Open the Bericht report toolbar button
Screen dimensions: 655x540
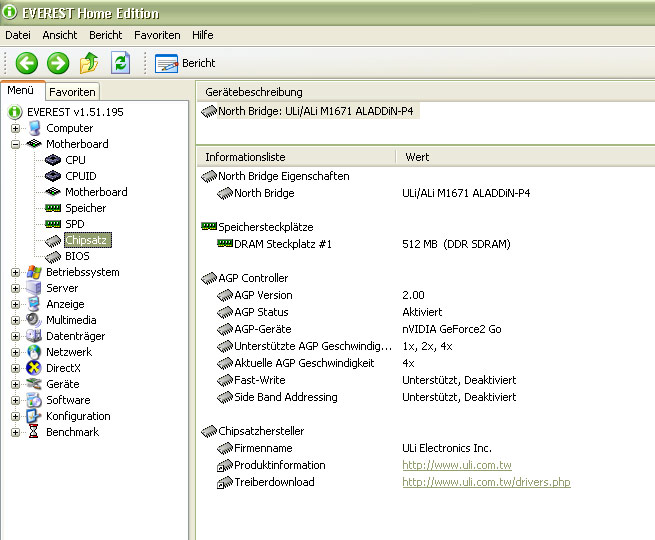pos(185,63)
